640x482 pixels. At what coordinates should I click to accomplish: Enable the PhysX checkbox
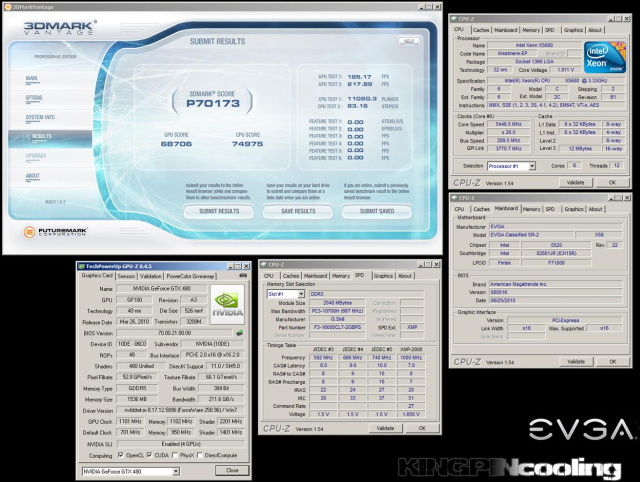pos(175,455)
